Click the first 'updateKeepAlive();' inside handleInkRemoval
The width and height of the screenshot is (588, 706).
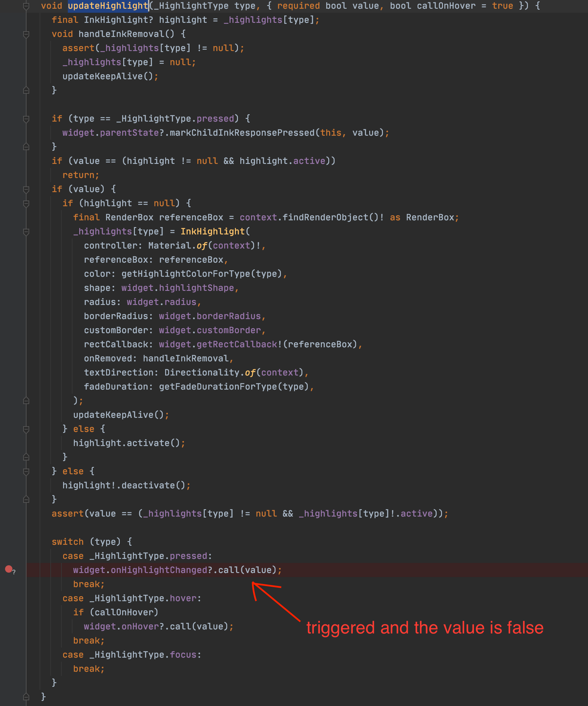click(110, 76)
